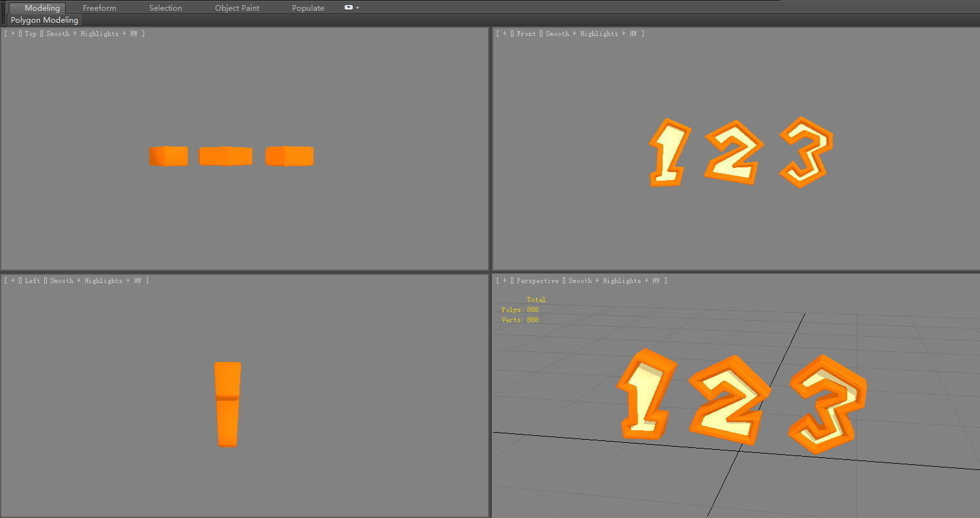Open the Perspective viewport plus menu

point(505,280)
